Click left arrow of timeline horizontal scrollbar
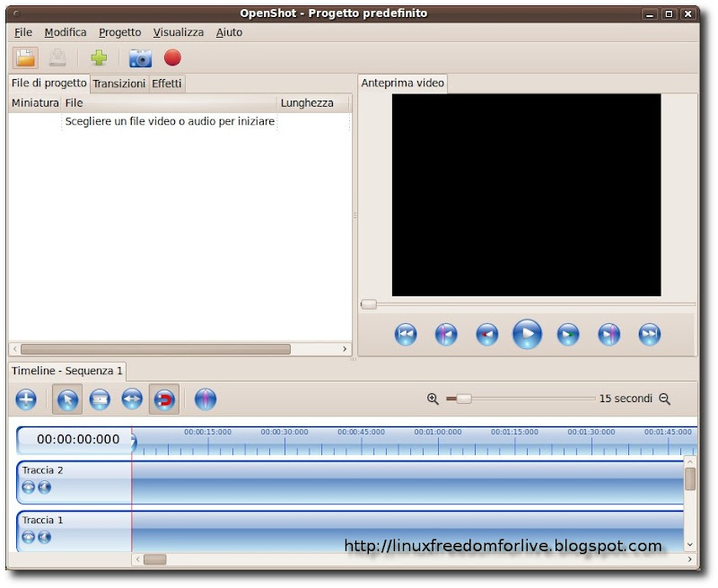This screenshot has width=718, height=588. [138, 559]
